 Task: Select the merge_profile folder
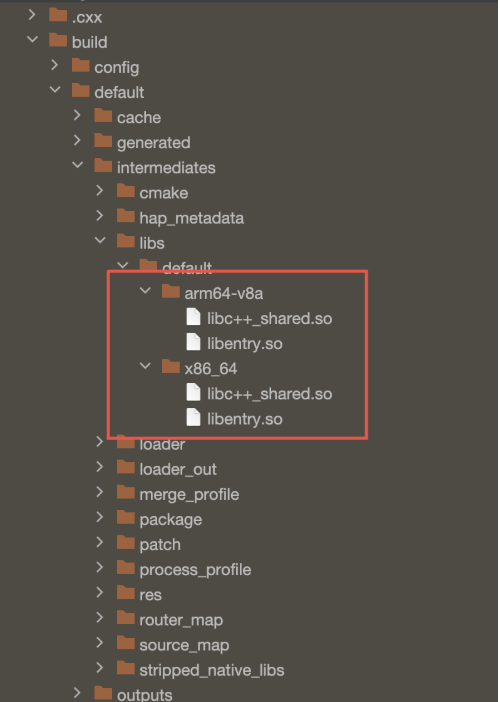[x=189, y=494]
